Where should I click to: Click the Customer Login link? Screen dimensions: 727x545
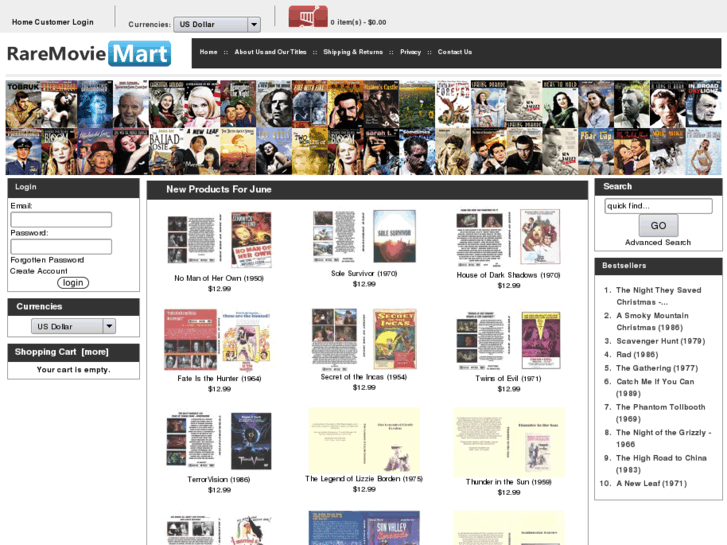click(64, 22)
